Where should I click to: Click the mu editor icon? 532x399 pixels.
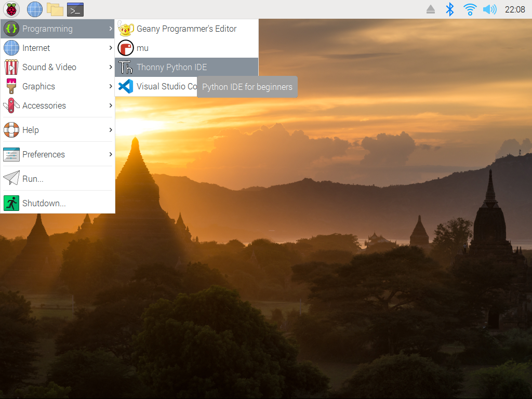126,48
